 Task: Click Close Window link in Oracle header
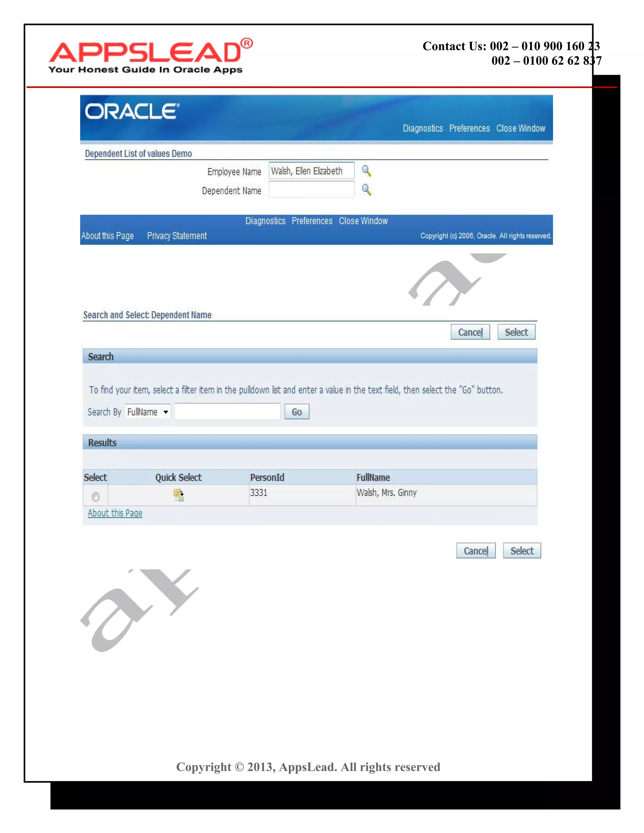point(520,129)
